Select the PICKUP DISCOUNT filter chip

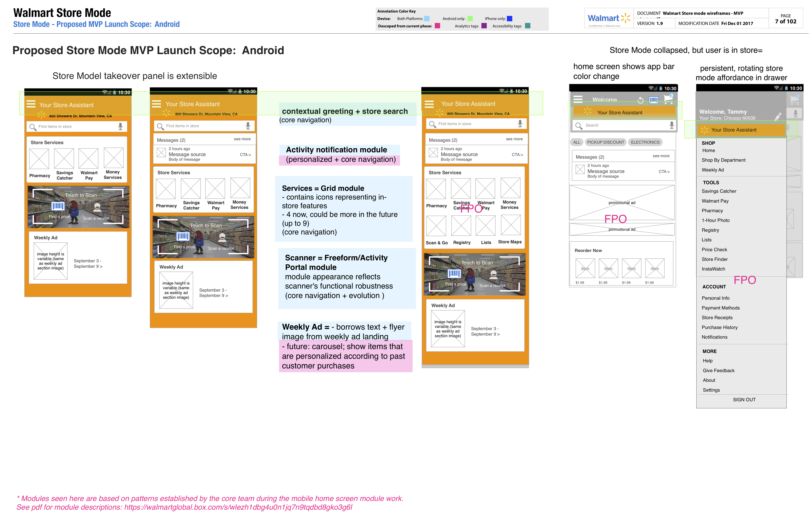(x=606, y=142)
